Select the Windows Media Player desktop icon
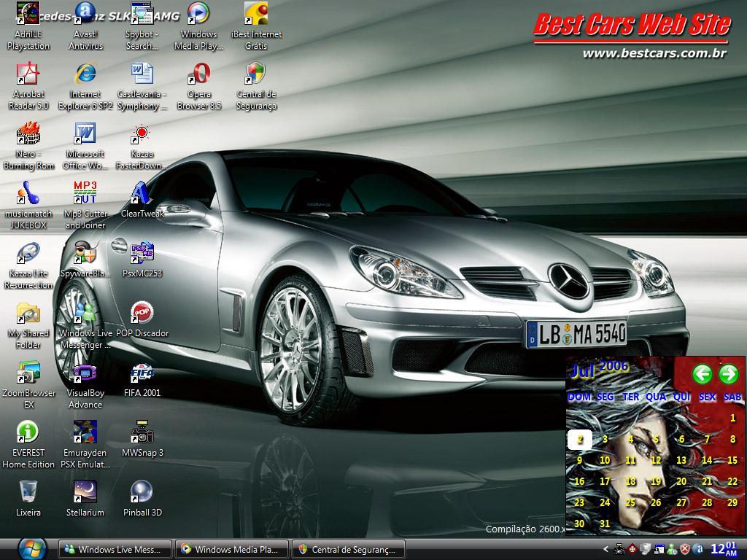747x560 pixels. click(x=198, y=26)
